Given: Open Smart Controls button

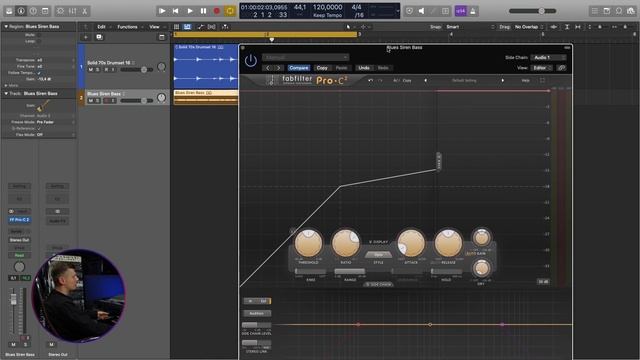Looking at the screenshot, I should click(x=60, y=11).
